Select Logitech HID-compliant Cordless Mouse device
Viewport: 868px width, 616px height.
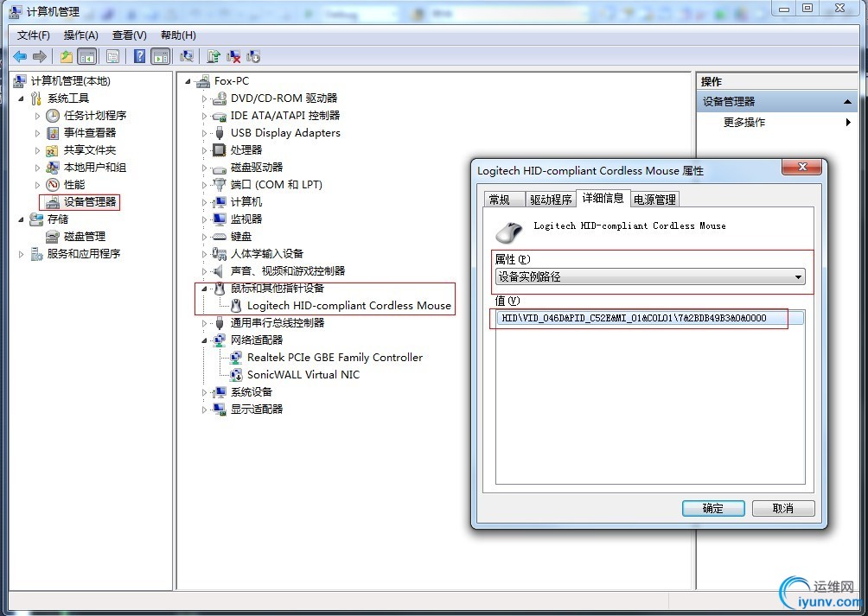[x=348, y=306]
